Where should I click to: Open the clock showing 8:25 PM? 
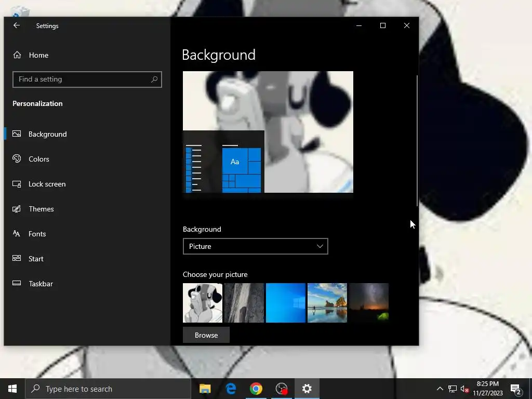coord(487,389)
